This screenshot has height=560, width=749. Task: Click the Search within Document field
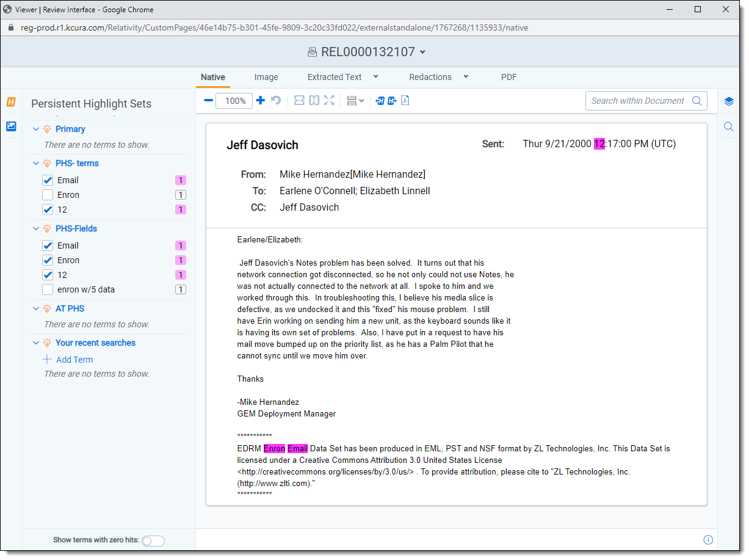point(638,101)
